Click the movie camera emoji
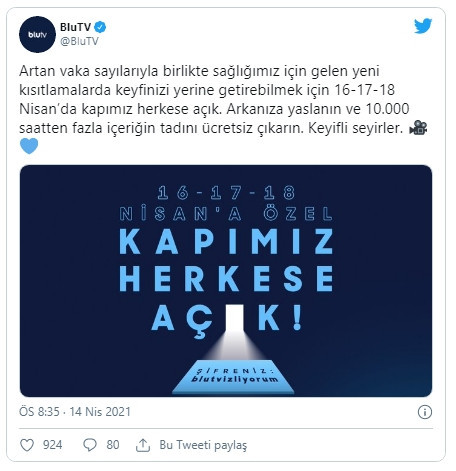The image size is (456, 471). click(418, 128)
